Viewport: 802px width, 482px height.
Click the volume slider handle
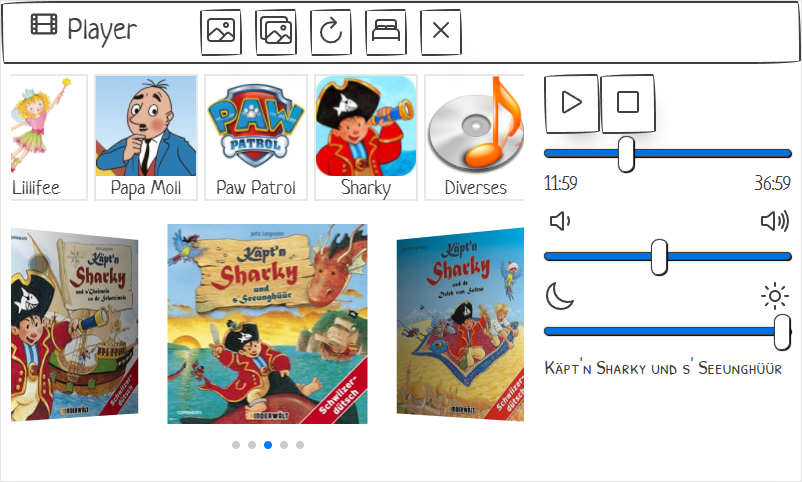click(659, 257)
